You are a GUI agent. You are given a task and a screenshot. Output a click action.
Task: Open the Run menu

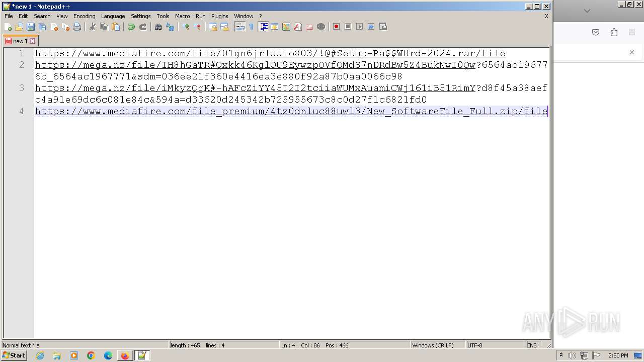coord(200,16)
